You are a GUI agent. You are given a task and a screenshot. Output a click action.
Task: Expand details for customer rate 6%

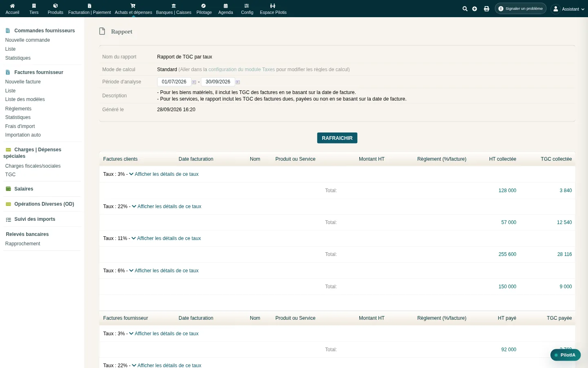tap(164, 271)
